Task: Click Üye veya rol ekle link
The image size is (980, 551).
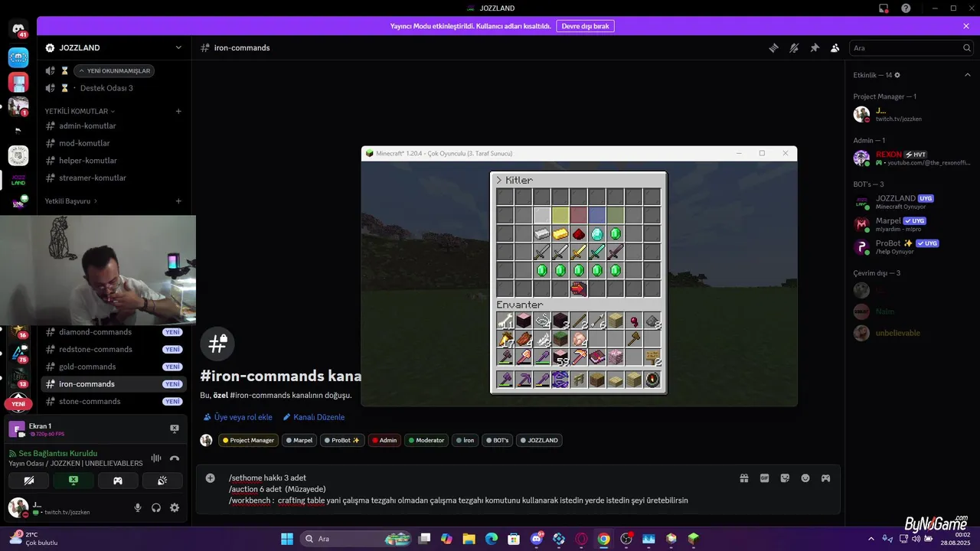Action: click(238, 417)
